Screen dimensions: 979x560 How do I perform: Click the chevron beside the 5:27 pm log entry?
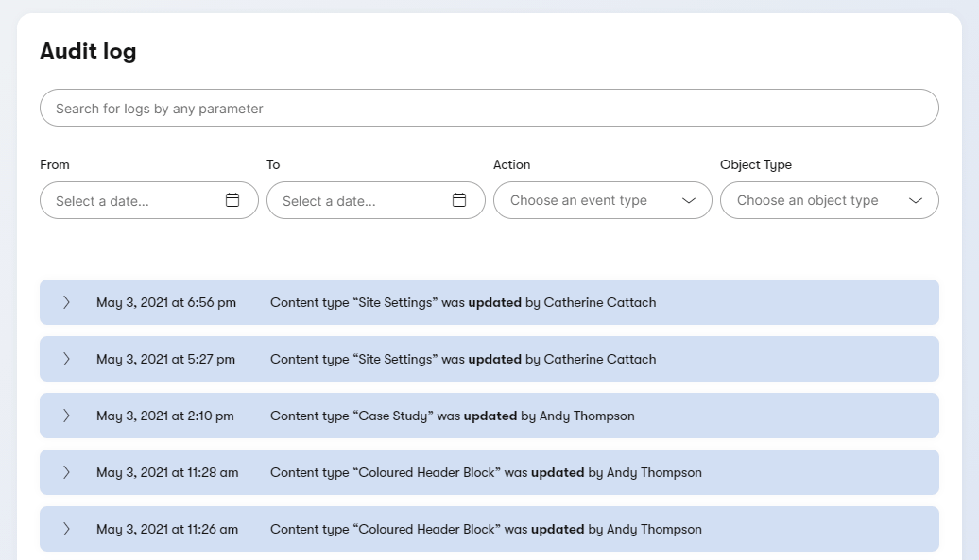(x=65, y=359)
